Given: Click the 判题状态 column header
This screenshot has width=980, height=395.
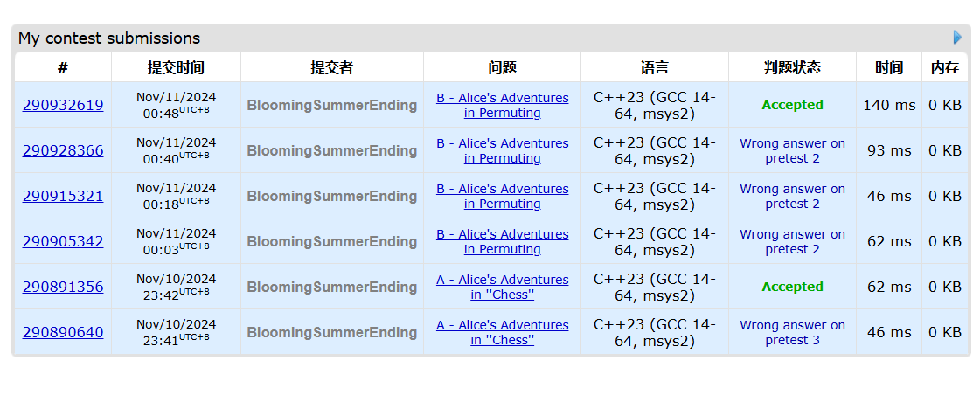Looking at the screenshot, I should 792,68.
